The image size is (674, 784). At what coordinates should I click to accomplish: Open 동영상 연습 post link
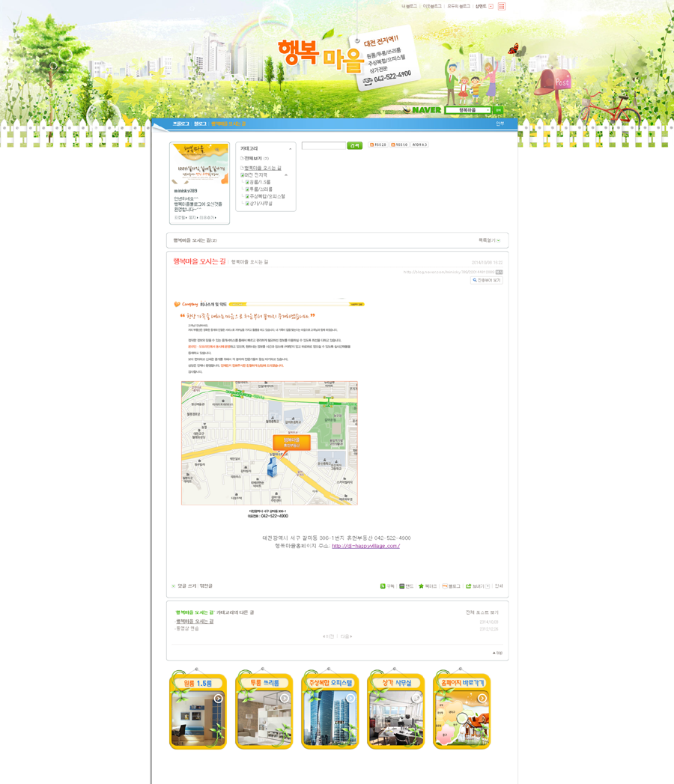[x=187, y=628]
